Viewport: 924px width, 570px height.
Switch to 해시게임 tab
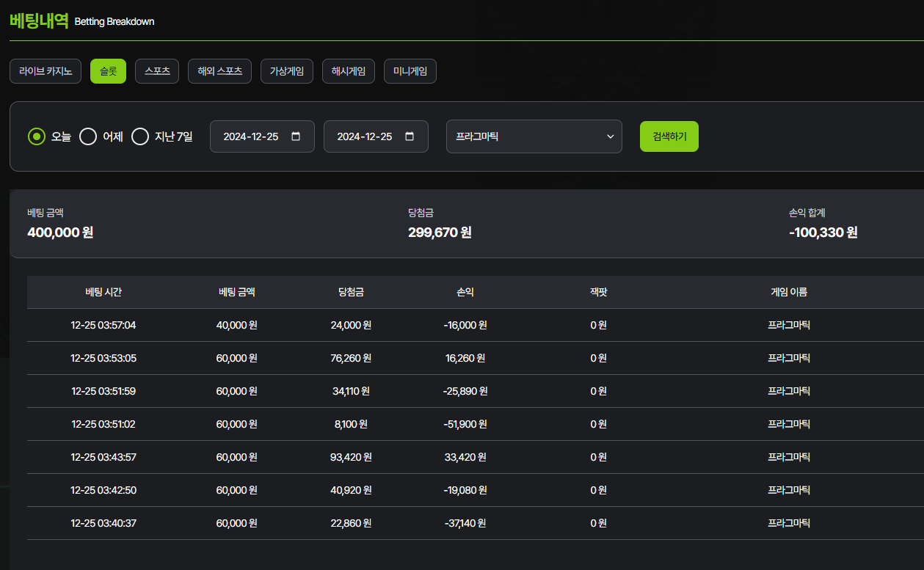pos(349,71)
